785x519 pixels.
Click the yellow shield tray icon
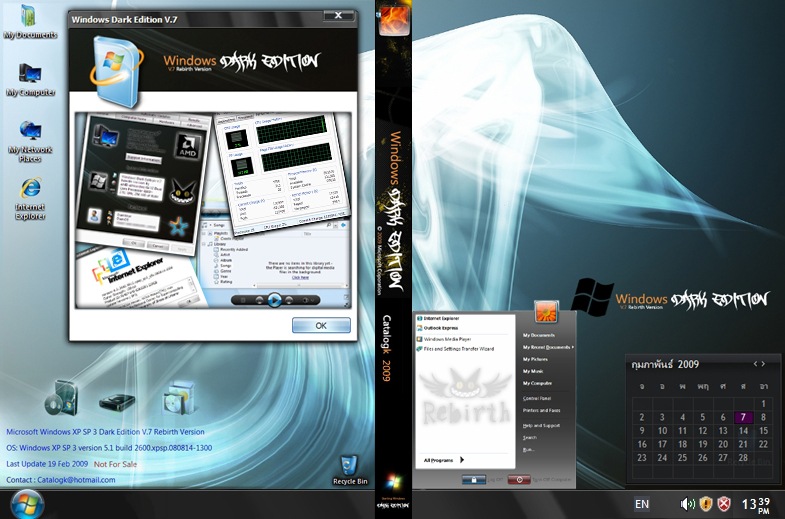(x=706, y=504)
